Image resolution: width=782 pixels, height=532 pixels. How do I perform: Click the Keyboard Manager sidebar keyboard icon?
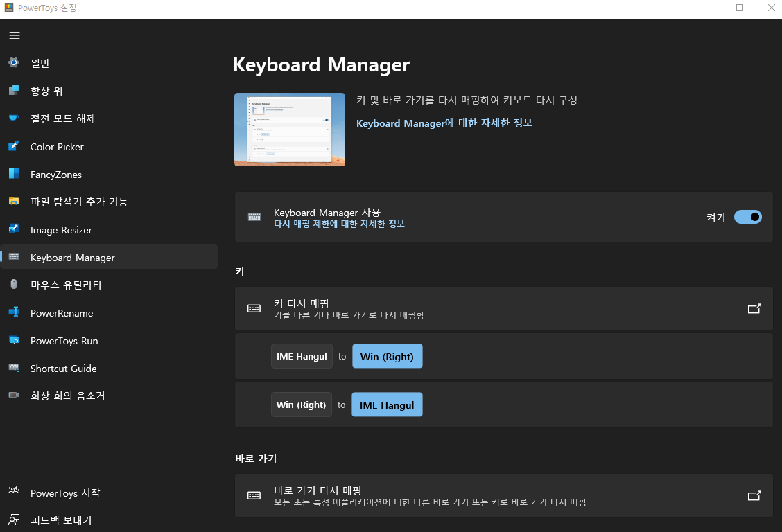pyautogui.click(x=14, y=257)
